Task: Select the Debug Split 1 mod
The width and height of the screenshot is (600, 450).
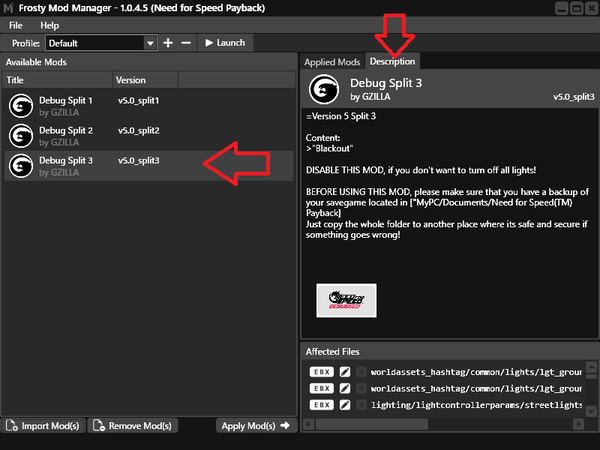Action: click(x=148, y=106)
